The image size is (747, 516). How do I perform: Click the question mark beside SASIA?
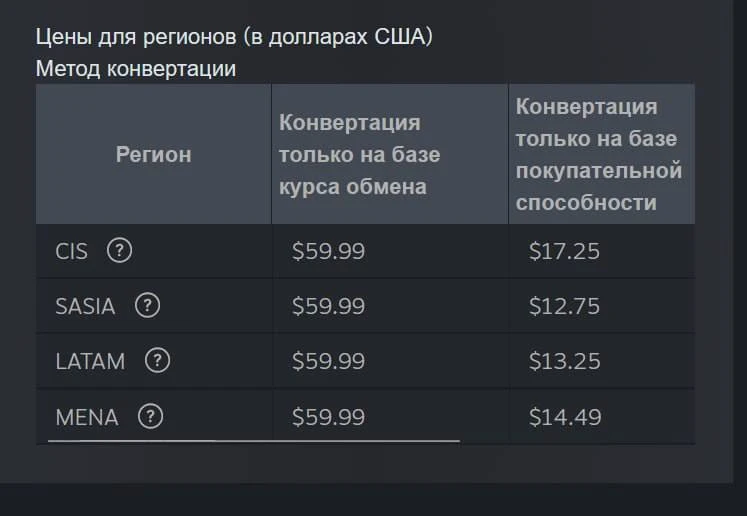coord(147,306)
